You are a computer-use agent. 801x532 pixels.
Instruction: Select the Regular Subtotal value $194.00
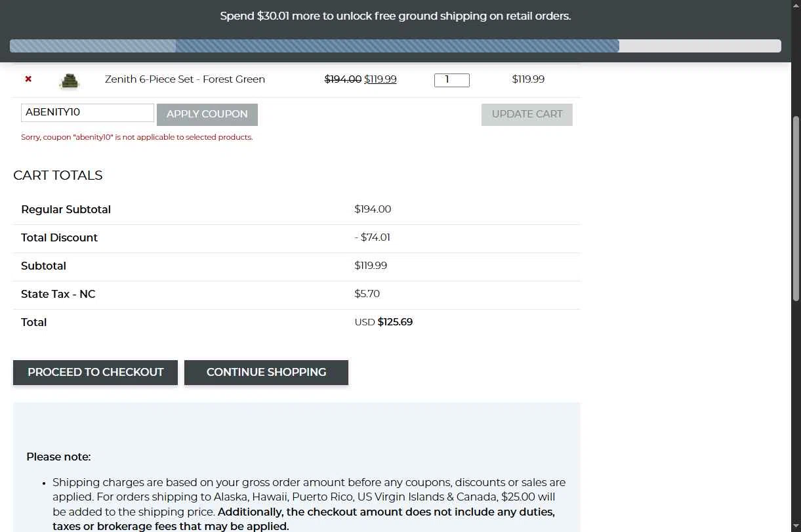coord(373,209)
